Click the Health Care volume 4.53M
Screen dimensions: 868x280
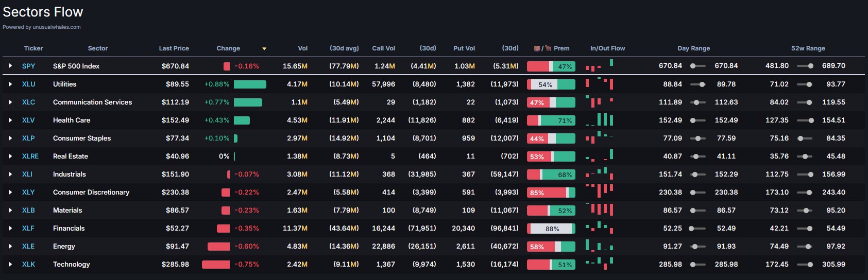click(x=297, y=120)
